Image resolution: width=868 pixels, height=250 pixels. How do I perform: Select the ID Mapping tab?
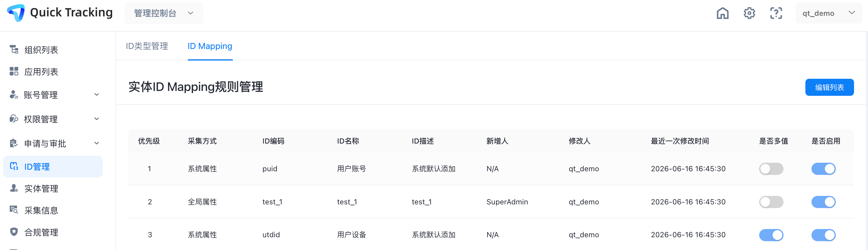point(210,46)
